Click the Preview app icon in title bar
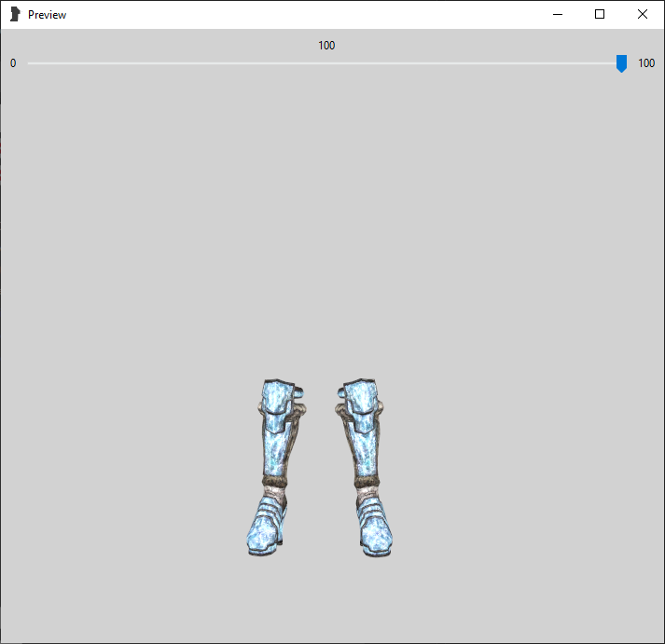The width and height of the screenshot is (665, 644). (x=15, y=14)
